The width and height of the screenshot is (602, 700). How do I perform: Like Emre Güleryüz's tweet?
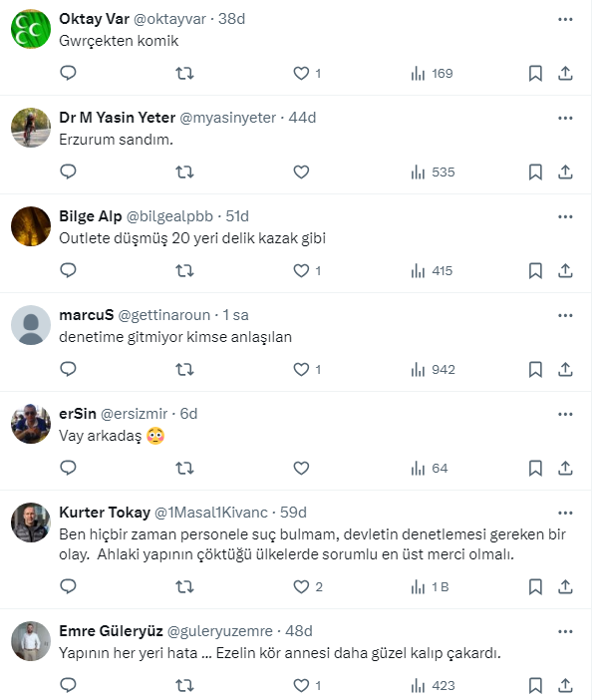point(301,685)
